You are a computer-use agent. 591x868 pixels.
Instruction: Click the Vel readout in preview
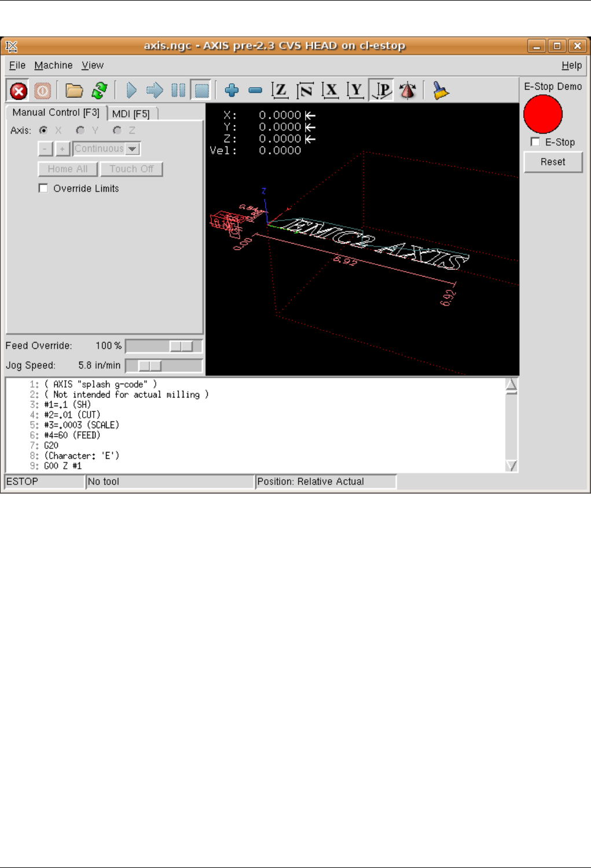(255, 150)
